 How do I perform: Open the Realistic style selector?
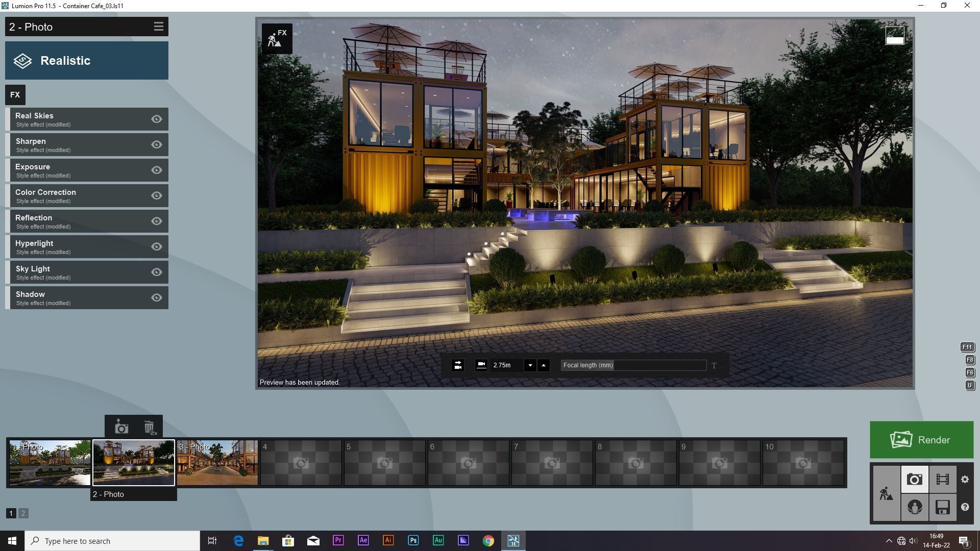point(87,61)
